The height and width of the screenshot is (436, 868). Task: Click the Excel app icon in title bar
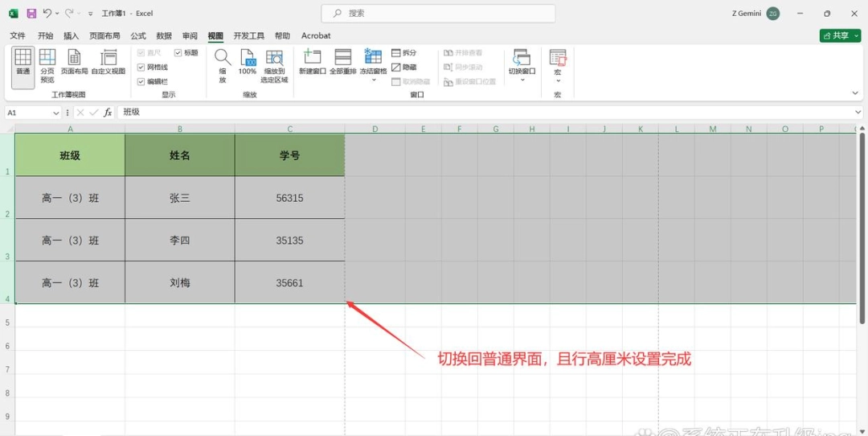[x=14, y=14]
